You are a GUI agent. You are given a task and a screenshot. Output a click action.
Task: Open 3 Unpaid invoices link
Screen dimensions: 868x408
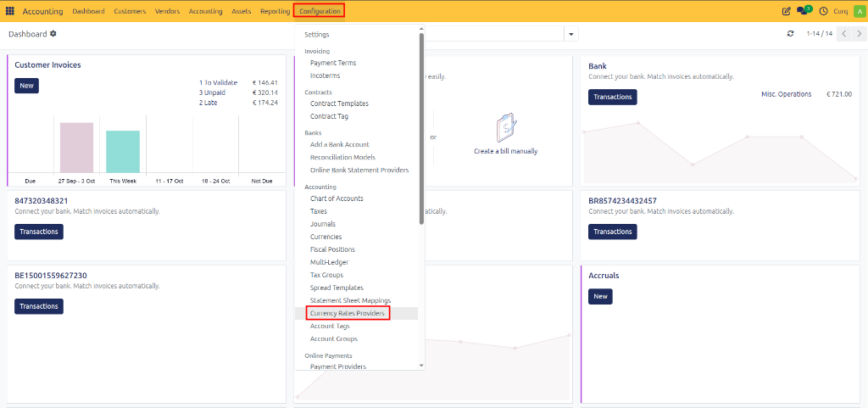[212, 92]
